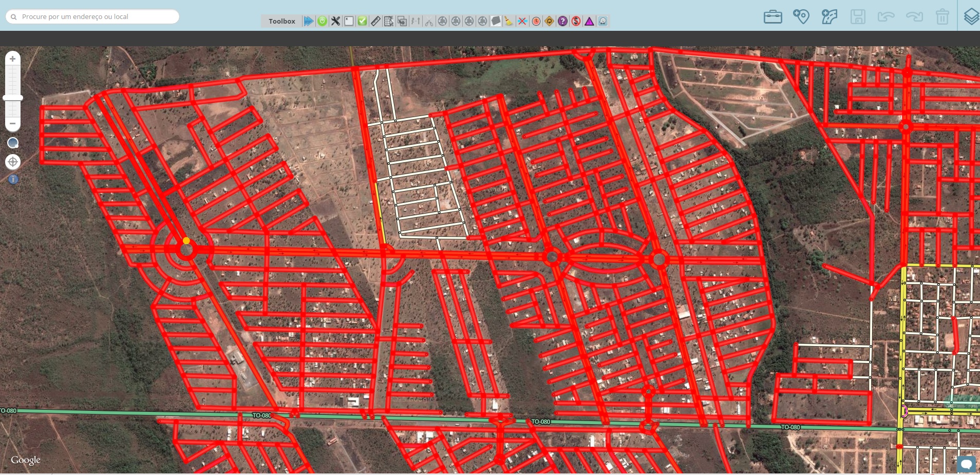Click the save floppy disk icon
980x475 pixels.
click(858, 17)
